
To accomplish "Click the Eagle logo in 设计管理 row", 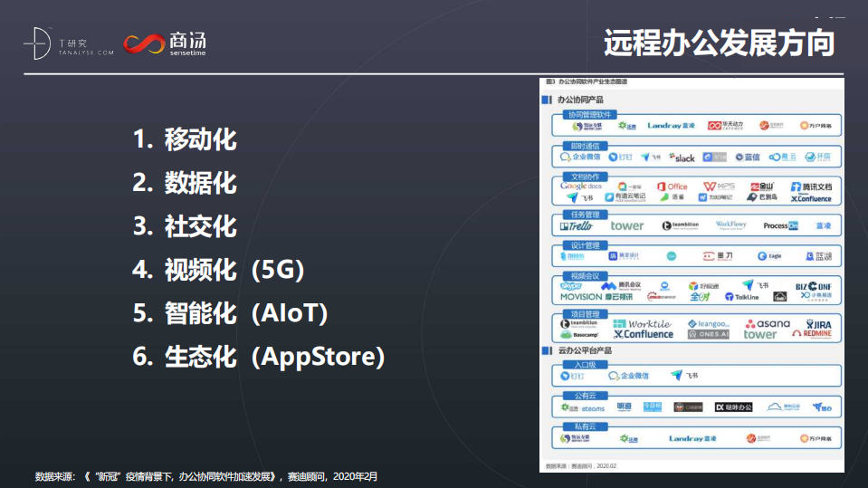I will (769, 256).
